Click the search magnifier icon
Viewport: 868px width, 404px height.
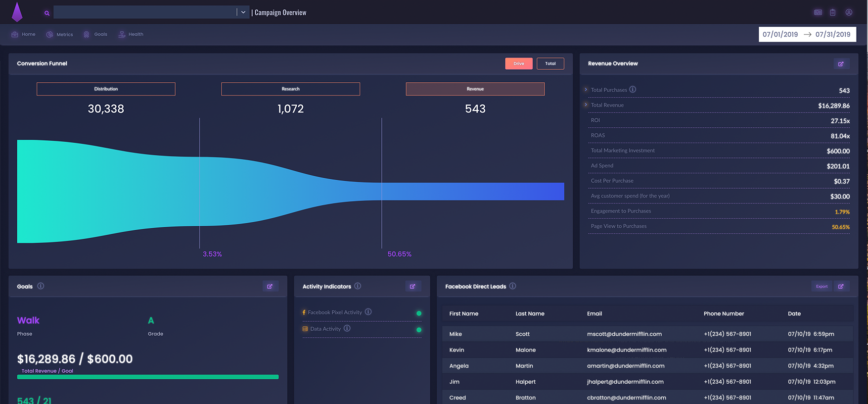(47, 13)
